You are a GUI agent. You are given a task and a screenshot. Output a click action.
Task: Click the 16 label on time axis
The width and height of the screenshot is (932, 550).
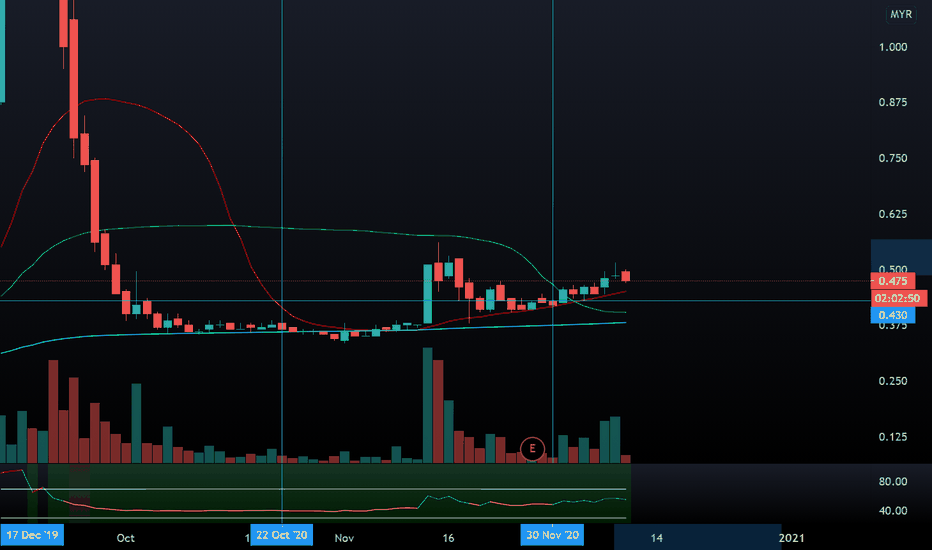[448, 538]
